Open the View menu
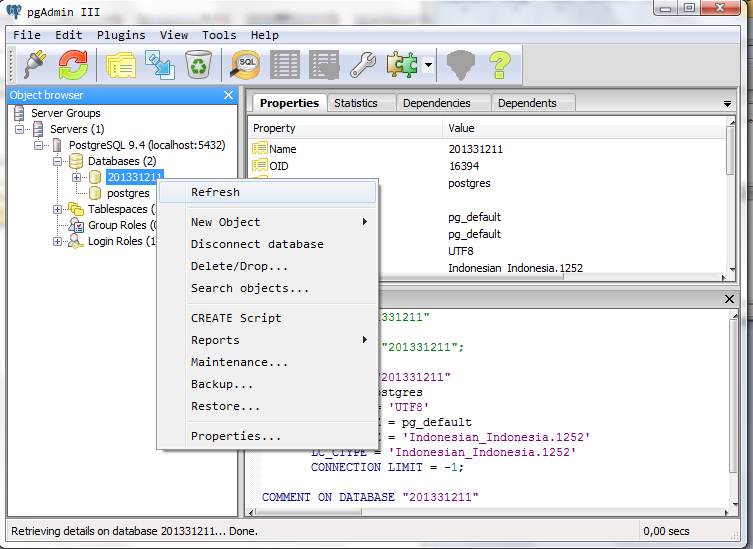The image size is (753, 549). pos(174,35)
